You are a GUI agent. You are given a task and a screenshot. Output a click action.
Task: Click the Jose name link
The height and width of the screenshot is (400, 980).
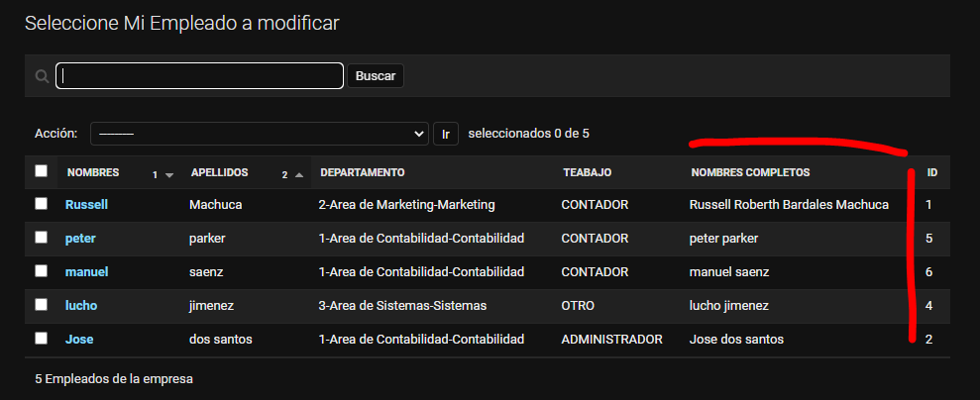[79, 340]
